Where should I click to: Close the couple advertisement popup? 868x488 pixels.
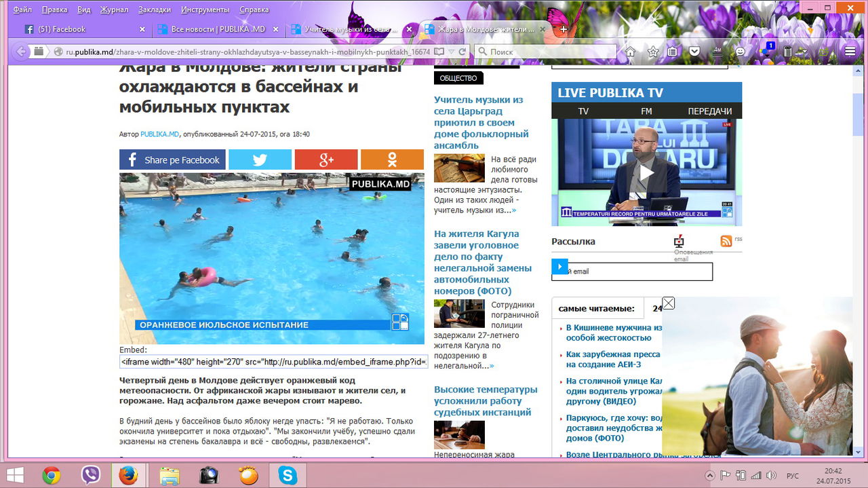pyautogui.click(x=668, y=303)
